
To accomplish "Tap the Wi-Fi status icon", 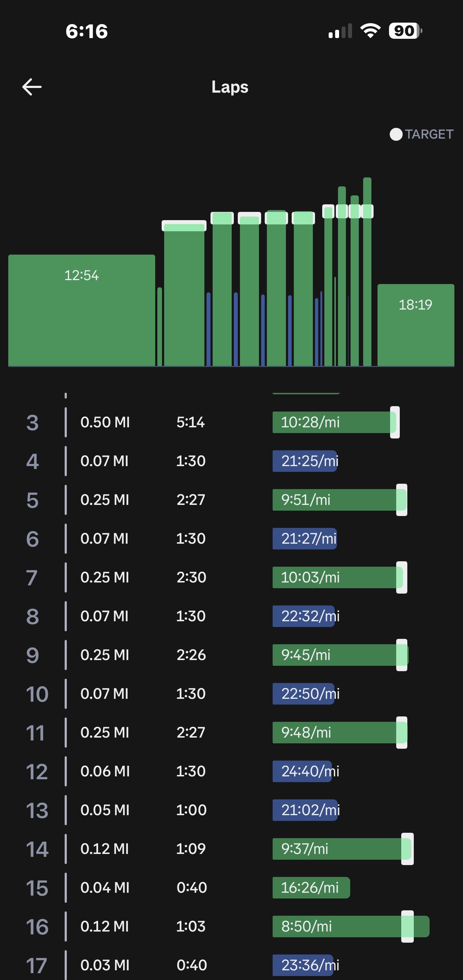I will 371,31.
